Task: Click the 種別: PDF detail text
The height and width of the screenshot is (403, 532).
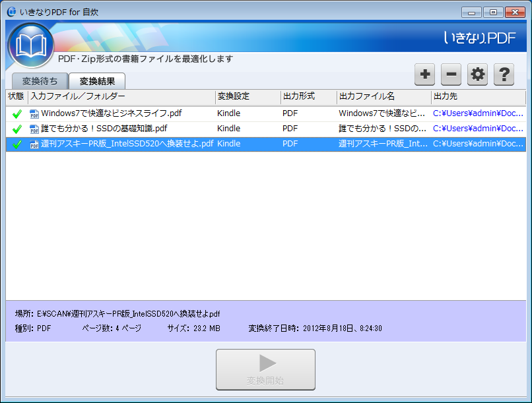Action: pos(33,328)
